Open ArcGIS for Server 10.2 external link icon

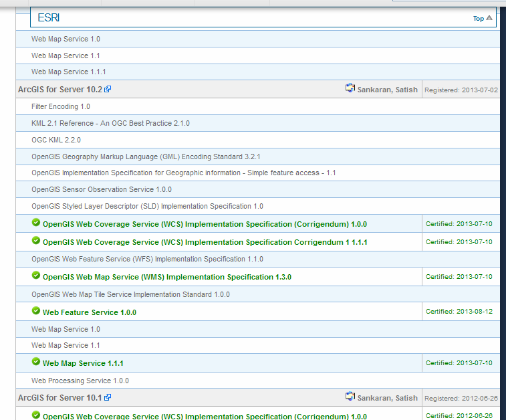click(108, 89)
